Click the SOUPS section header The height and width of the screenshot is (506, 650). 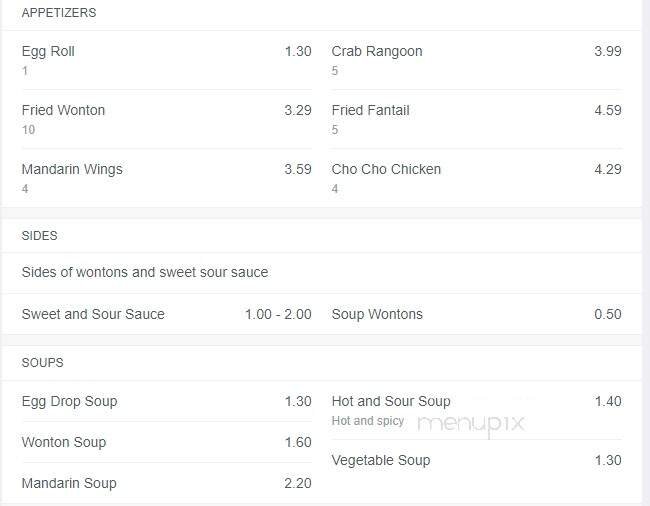[42, 363]
